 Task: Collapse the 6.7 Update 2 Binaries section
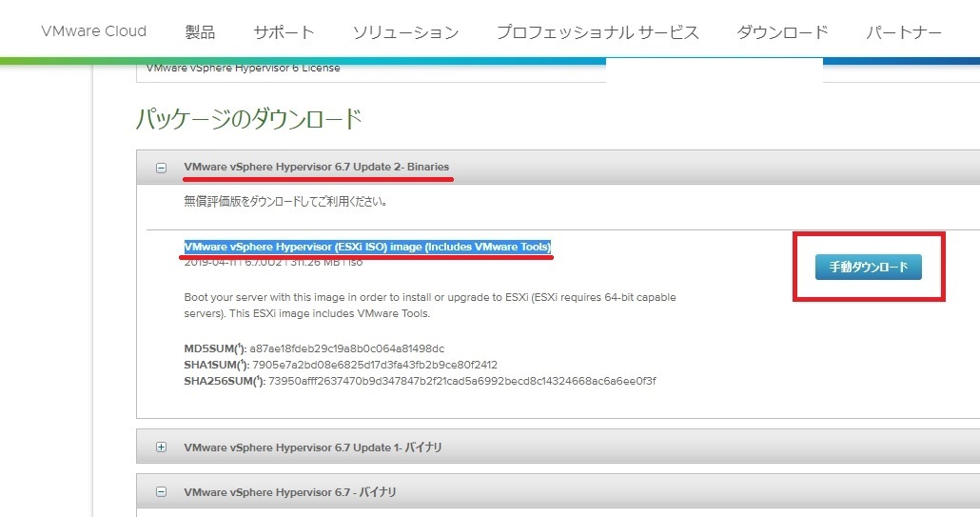pos(161,168)
